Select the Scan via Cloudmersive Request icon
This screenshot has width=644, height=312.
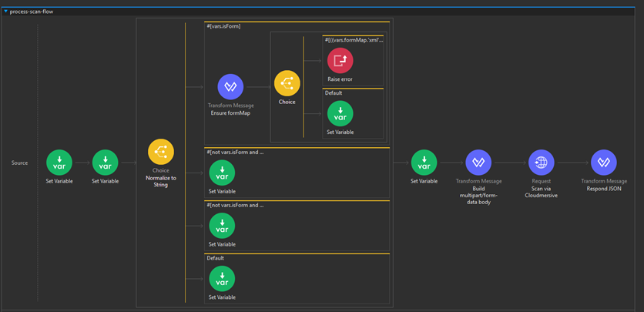pos(541,163)
